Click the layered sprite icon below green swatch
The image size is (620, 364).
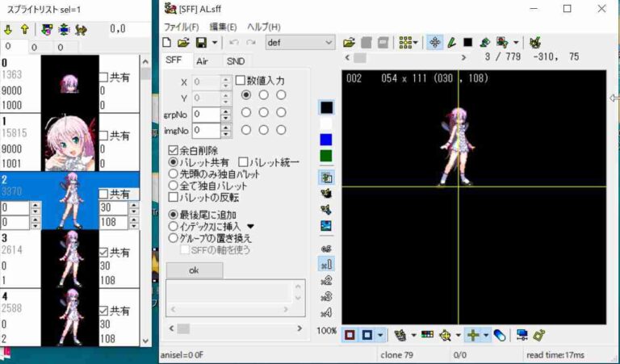pos(326,178)
